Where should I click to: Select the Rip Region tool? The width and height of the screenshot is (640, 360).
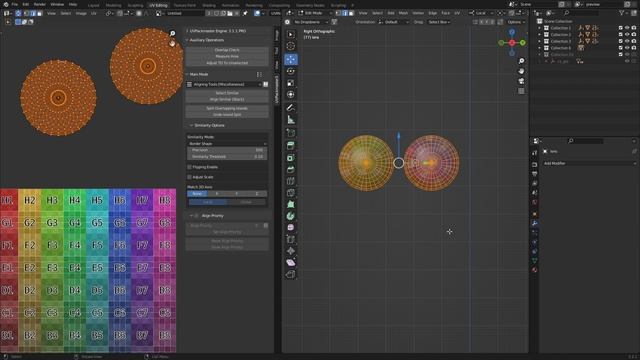click(291, 274)
